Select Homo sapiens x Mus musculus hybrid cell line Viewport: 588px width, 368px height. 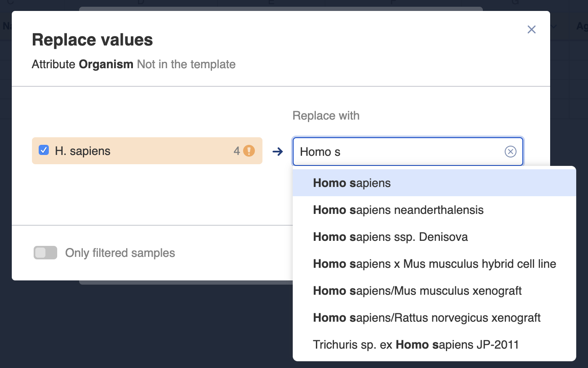pos(434,264)
